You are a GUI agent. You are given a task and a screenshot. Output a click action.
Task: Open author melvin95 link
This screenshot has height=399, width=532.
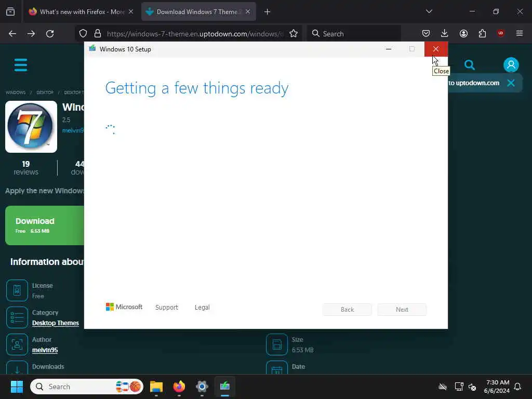(x=45, y=350)
